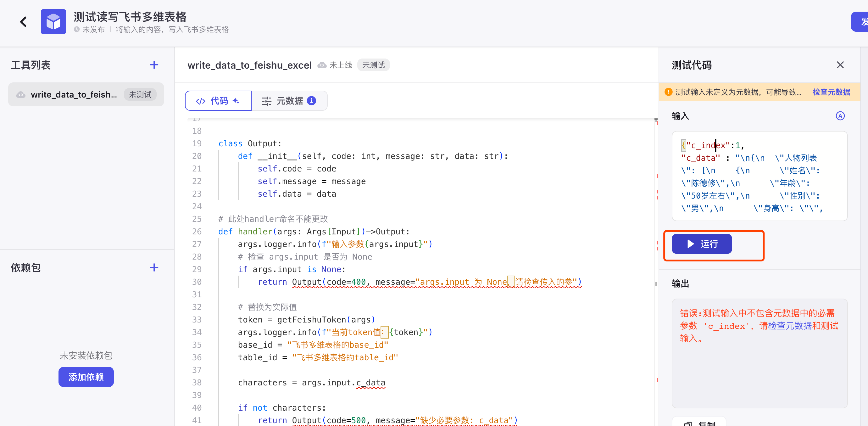Switch to the 代码 tab

(218, 100)
